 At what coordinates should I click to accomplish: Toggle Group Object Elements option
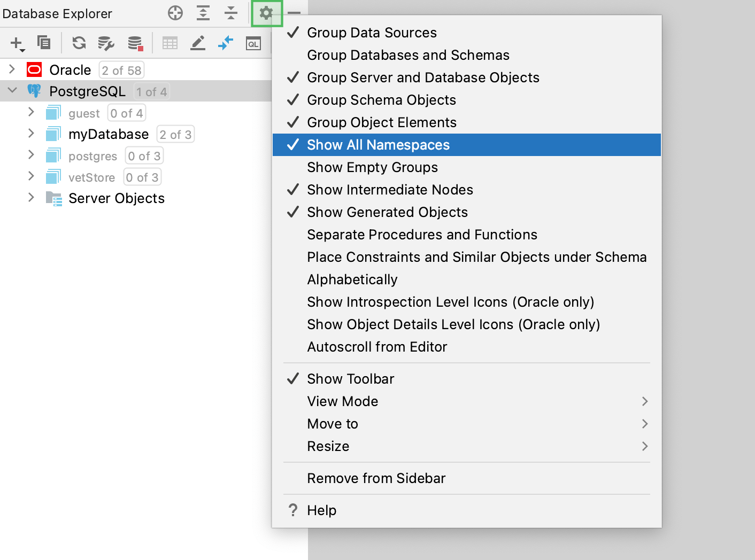[x=467, y=122]
